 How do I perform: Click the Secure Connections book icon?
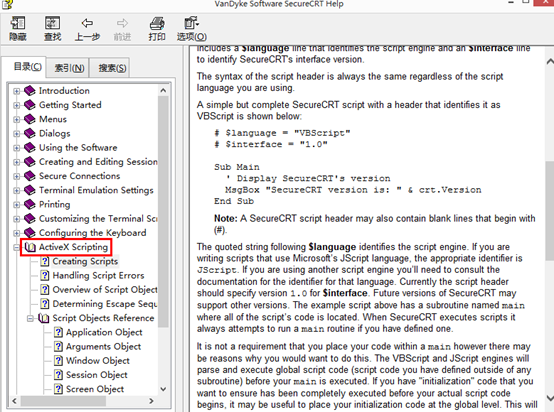pyautogui.click(x=30, y=176)
